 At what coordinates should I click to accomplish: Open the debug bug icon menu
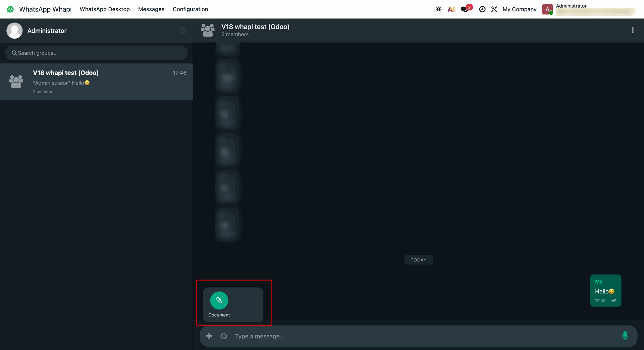point(438,9)
